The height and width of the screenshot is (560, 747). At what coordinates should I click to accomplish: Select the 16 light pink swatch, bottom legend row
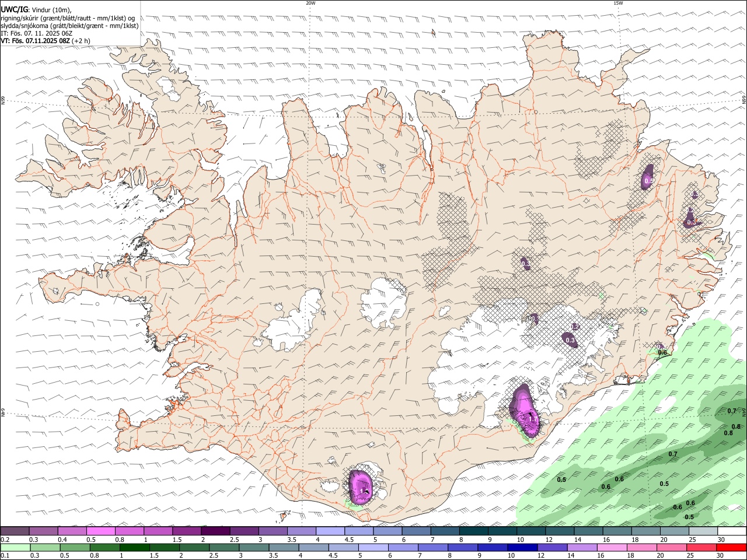(613, 547)
